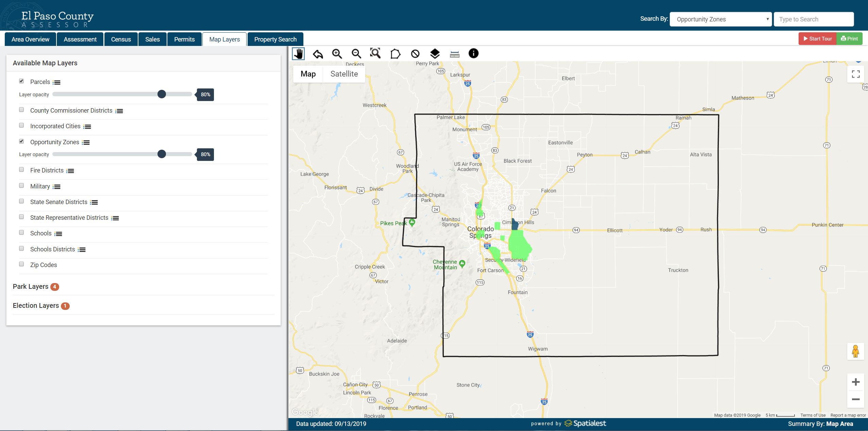Open the Fire Districts legend icon
The image size is (868, 431).
(70, 171)
